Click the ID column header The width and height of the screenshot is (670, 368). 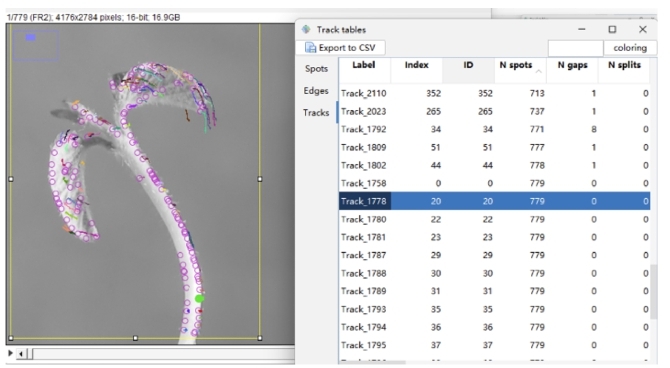tap(468, 65)
